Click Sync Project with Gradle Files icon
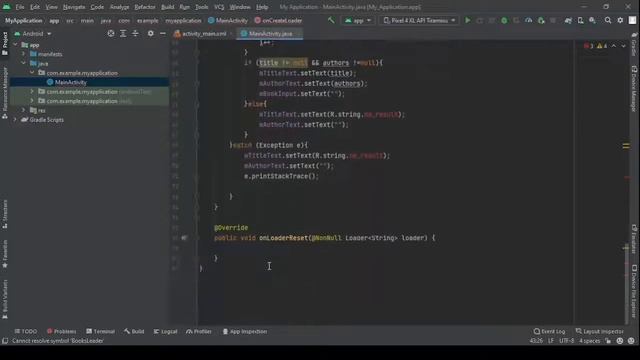 coord(568,20)
